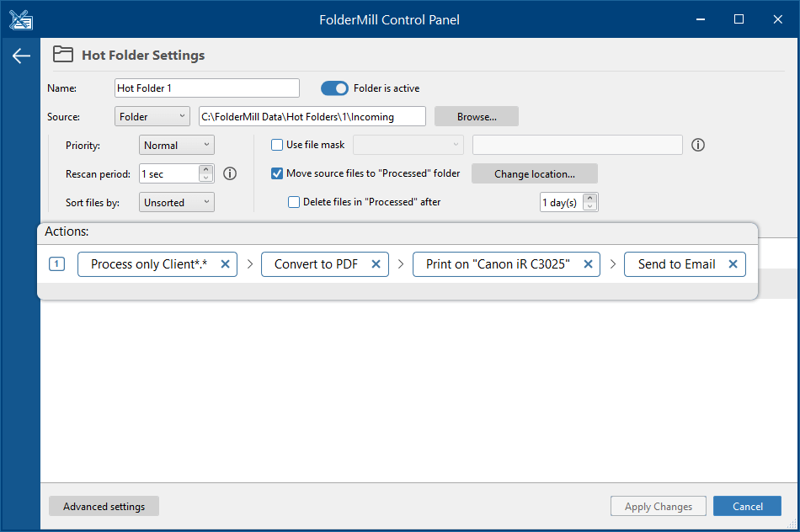Show the file mask info icon
The width and height of the screenshot is (800, 532).
click(698, 145)
